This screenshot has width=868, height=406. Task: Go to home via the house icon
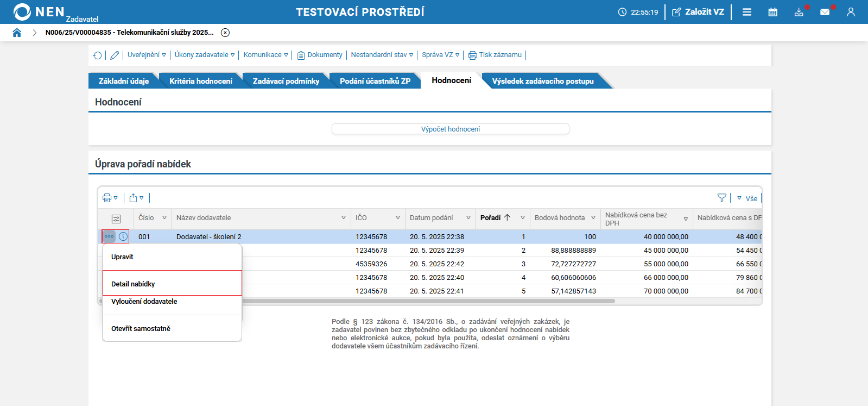pyautogui.click(x=17, y=33)
